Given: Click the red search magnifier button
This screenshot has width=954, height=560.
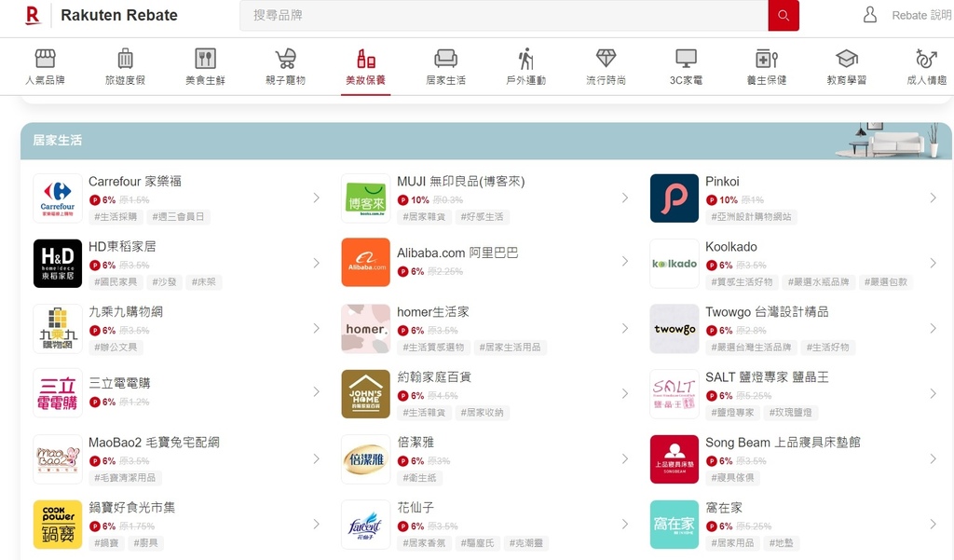Looking at the screenshot, I should (784, 15).
